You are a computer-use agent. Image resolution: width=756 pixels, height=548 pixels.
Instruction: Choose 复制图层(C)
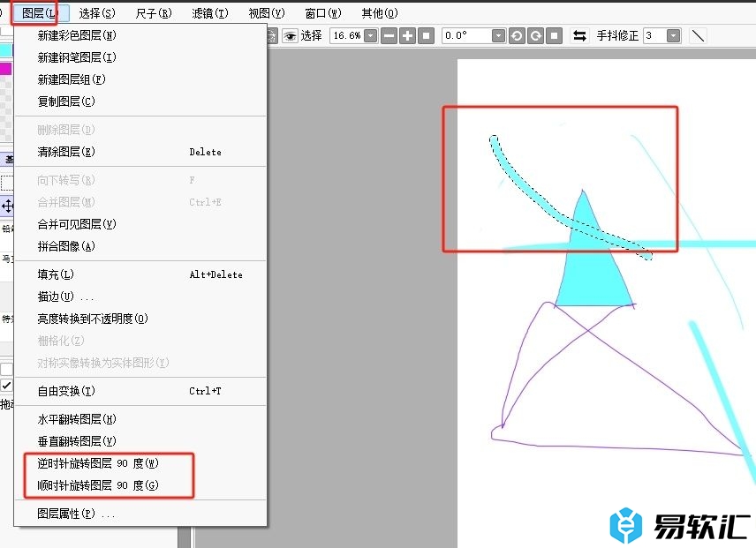[140, 101]
